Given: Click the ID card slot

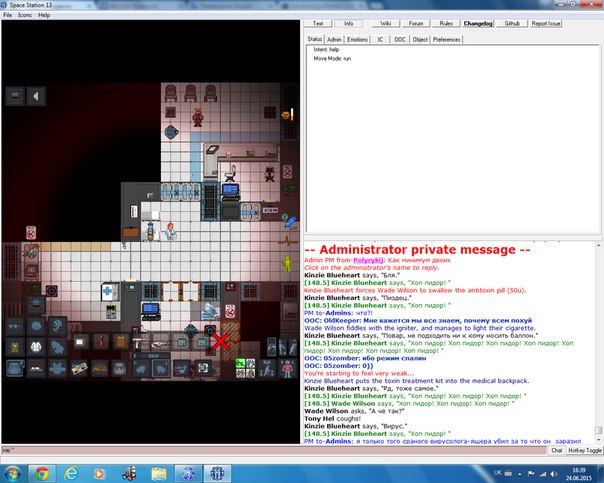Looking at the screenshot, I should click(79, 368).
